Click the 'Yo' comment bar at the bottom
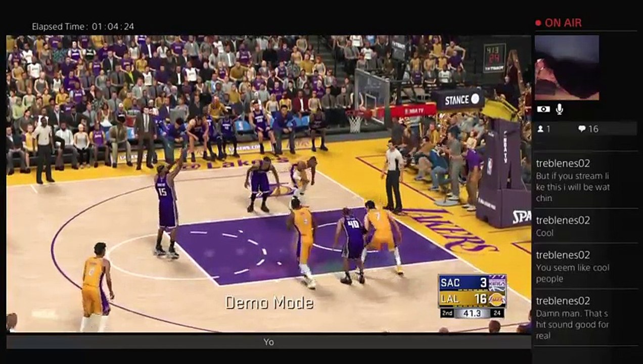643x364 pixels. [x=268, y=342]
